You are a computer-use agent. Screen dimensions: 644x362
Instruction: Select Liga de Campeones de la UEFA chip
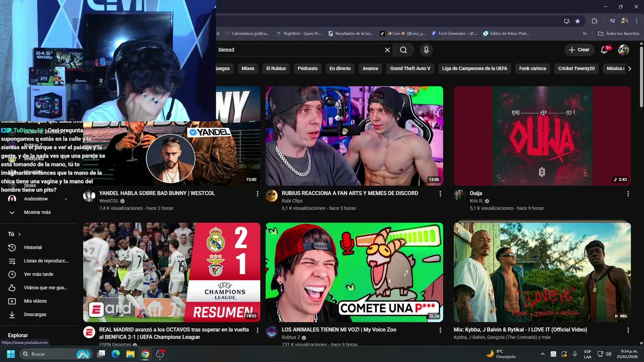click(x=474, y=68)
